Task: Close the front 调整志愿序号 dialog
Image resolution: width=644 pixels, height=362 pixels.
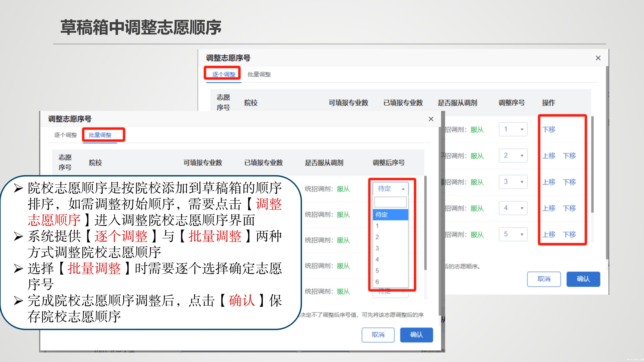Action: point(431,119)
